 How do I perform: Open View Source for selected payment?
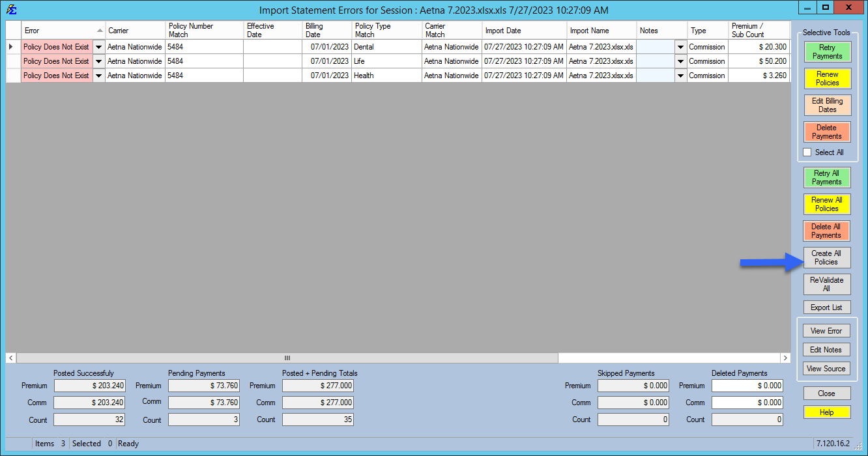(826, 368)
